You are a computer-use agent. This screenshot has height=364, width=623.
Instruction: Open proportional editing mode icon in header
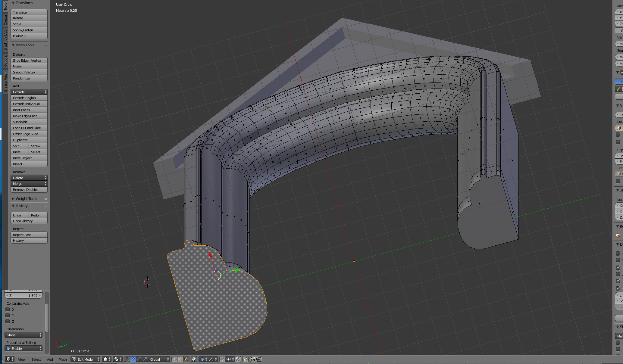pos(203,359)
